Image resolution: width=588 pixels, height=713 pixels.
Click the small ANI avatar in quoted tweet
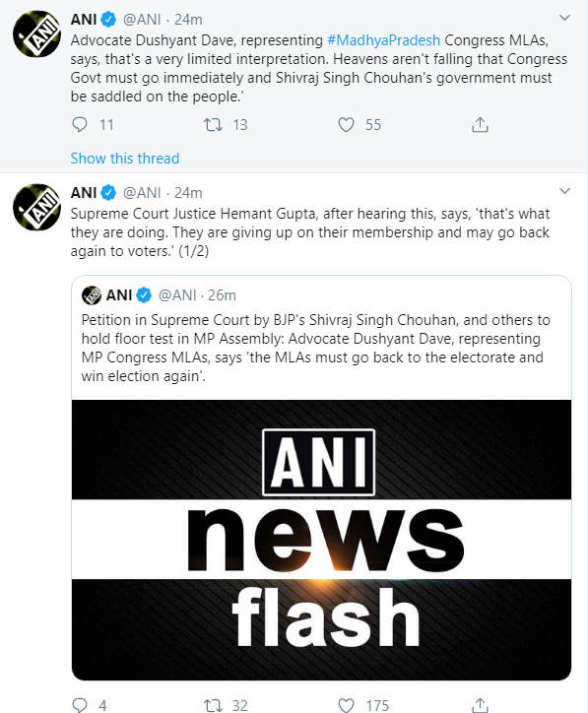coord(92,295)
